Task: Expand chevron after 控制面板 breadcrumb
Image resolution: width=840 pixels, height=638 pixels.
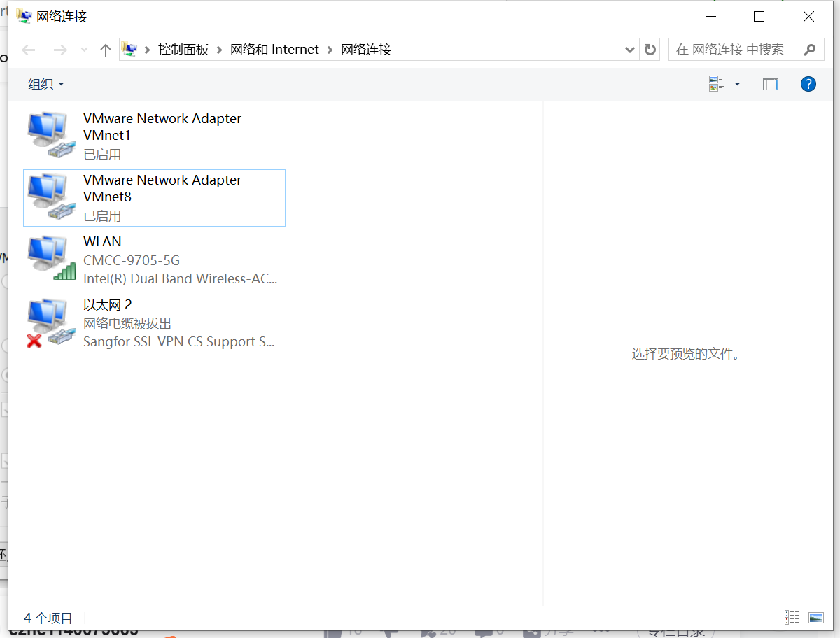Action: [220, 50]
